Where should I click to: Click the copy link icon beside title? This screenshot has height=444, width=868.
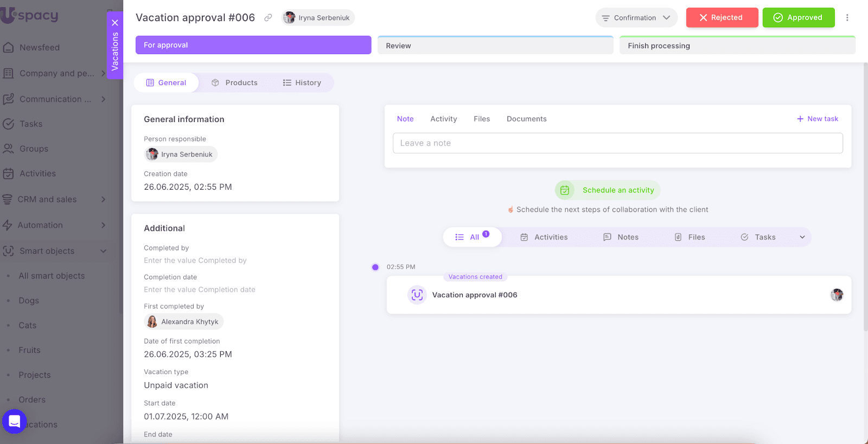pyautogui.click(x=268, y=18)
